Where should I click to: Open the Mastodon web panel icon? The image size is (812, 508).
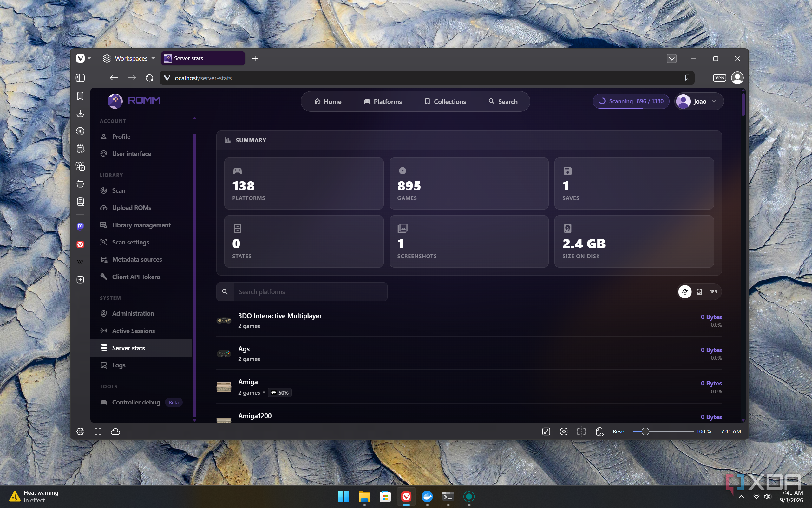click(80, 226)
